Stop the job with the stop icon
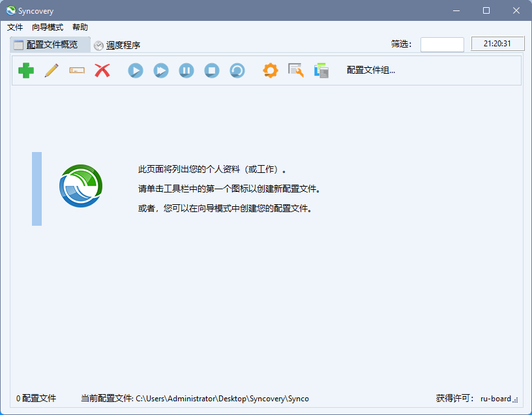This screenshot has height=415, width=532. [x=212, y=70]
